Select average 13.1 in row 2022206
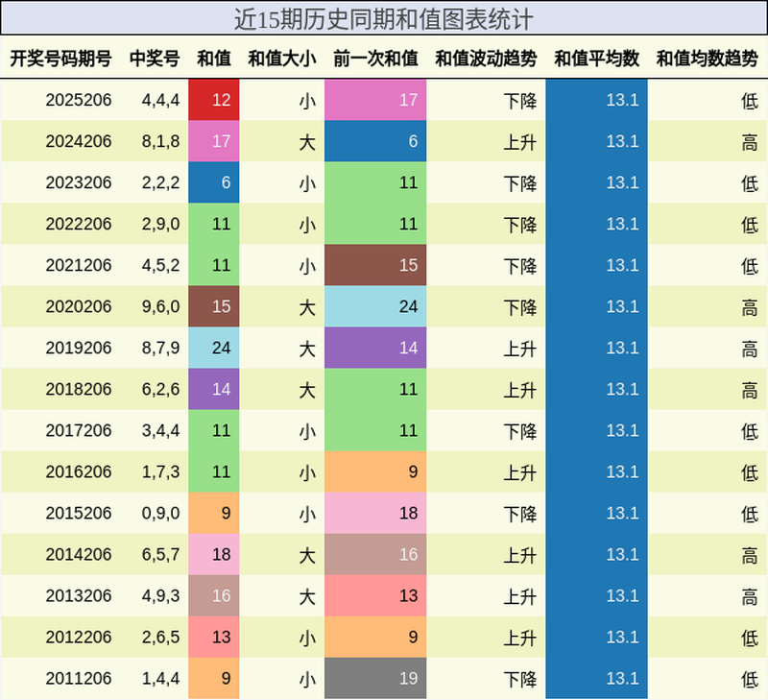This screenshot has width=768, height=700. (x=596, y=224)
